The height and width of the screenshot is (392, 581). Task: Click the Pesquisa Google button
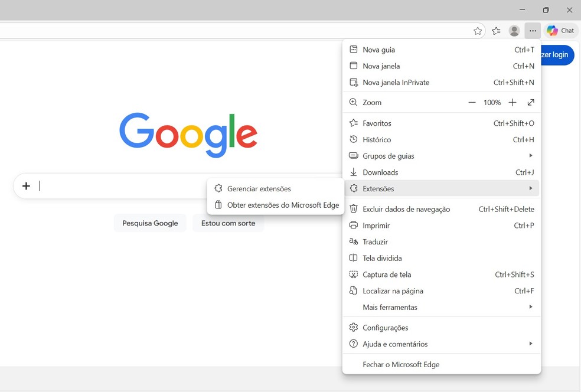[x=150, y=223]
